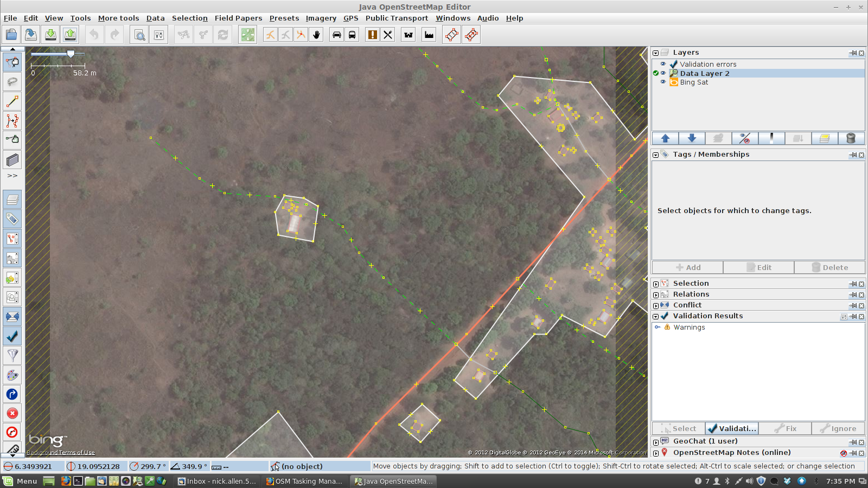This screenshot has height=488, width=868.
Task: Expand the Warnings tree node
Action: coord(658,327)
